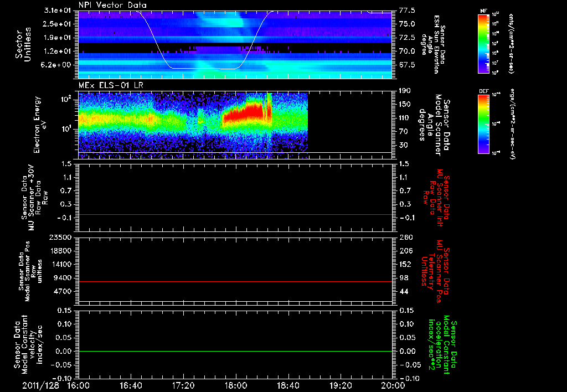Click the green 'Model Constant acceleration' label

tap(442, 345)
